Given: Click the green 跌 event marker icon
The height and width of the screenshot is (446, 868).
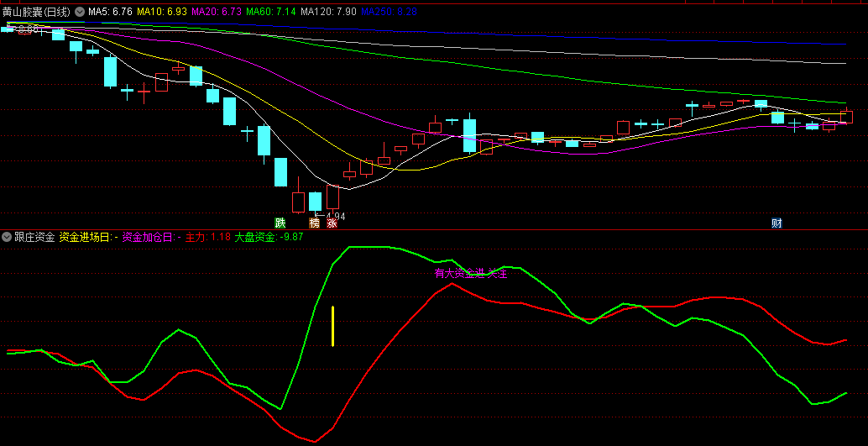Looking at the screenshot, I should tap(280, 223).
